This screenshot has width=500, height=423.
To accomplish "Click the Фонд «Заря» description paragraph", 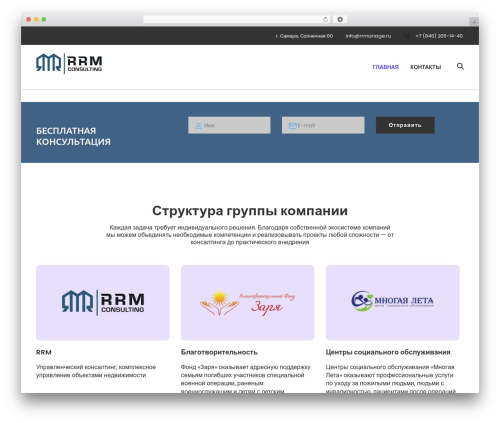I will point(246,379).
